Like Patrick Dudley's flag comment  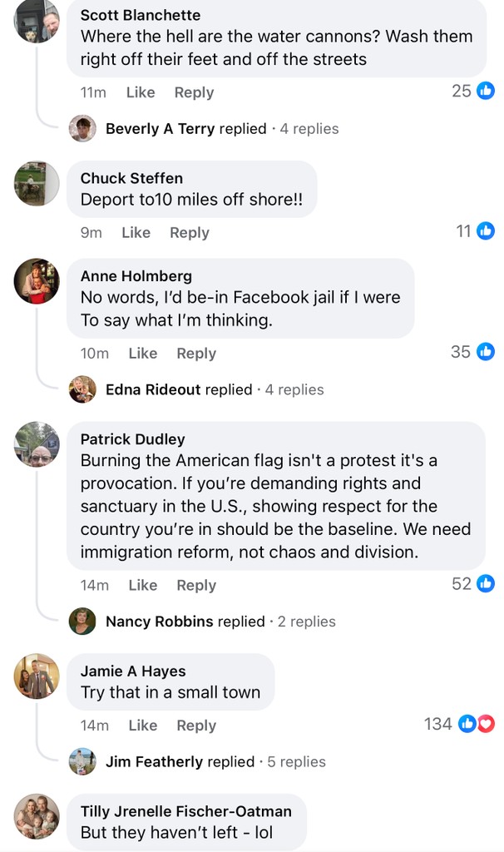click(143, 586)
